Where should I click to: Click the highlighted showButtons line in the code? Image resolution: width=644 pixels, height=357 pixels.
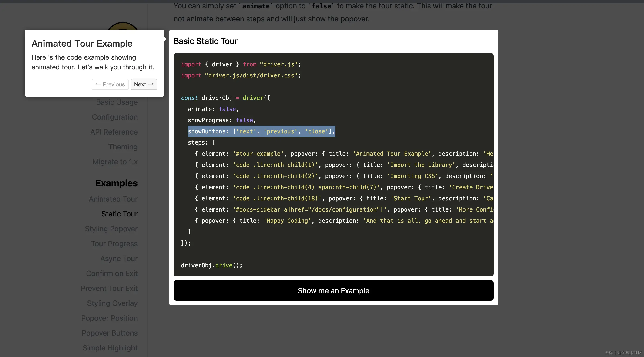pos(262,131)
